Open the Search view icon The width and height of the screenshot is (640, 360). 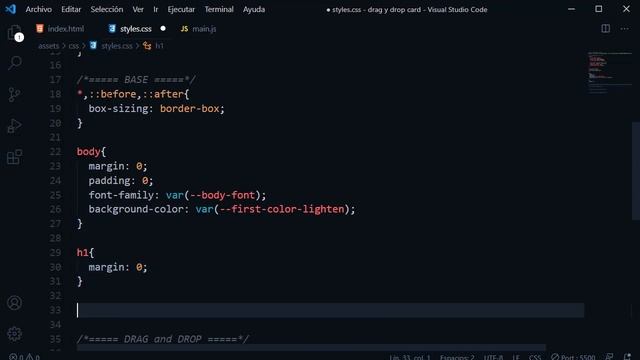[x=15, y=63]
